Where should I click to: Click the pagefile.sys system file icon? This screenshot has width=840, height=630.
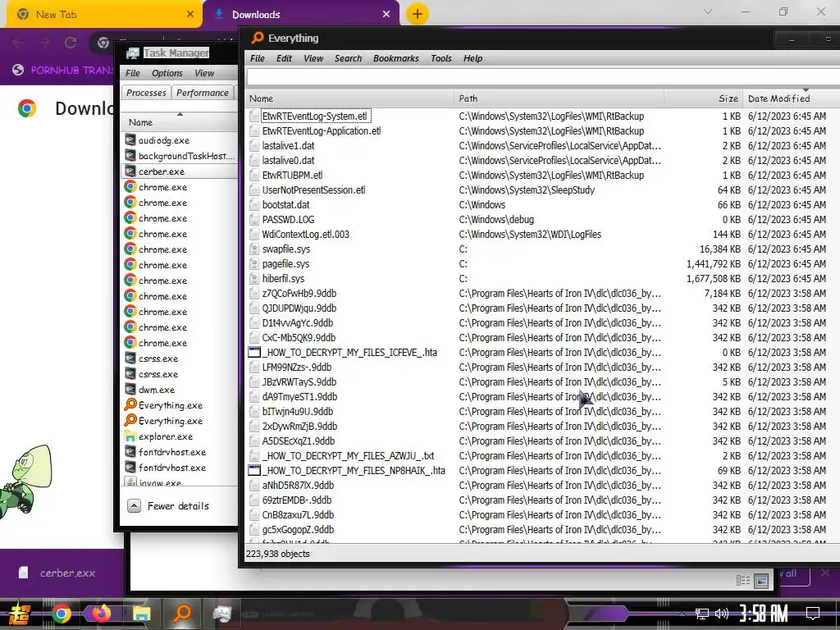tap(254, 264)
